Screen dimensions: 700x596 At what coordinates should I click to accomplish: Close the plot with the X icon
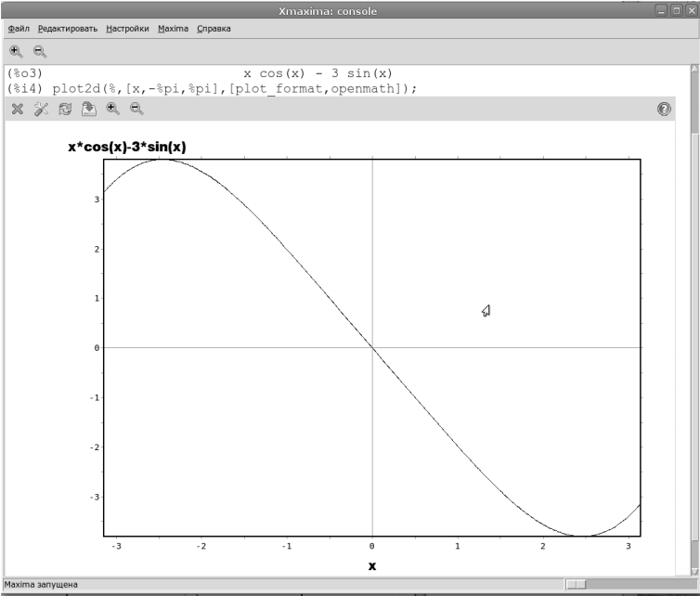coord(18,109)
